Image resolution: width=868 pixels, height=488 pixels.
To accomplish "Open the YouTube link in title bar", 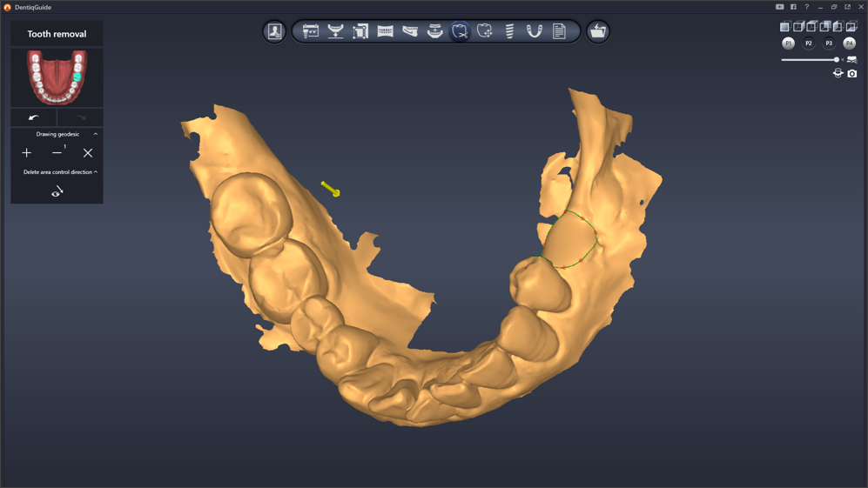I will (779, 7).
